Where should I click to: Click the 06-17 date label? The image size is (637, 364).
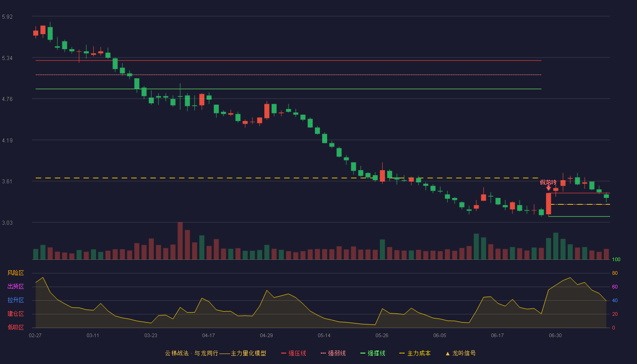pos(497,335)
